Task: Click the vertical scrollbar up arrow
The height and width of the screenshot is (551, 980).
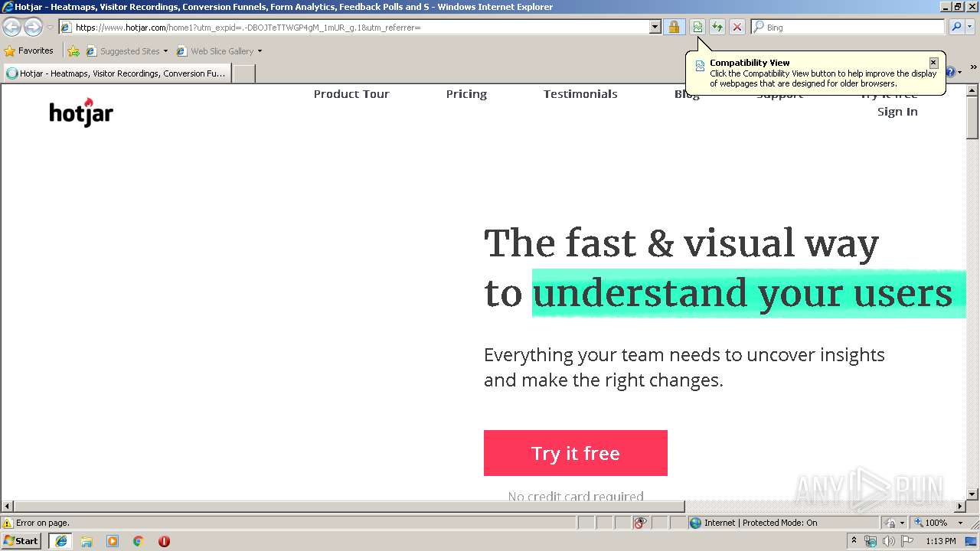Action: (x=972, y=90)
